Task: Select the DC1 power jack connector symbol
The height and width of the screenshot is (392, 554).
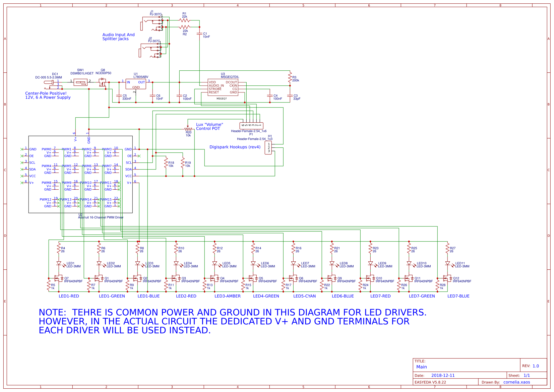Action: [49, 82]
